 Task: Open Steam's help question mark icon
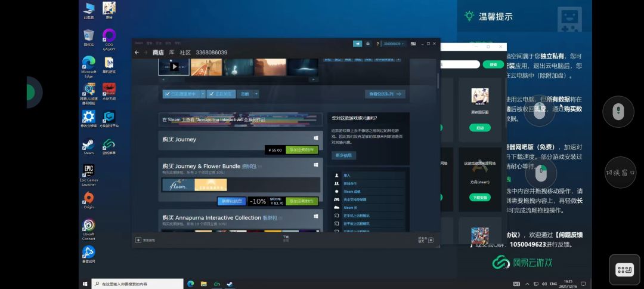click(x=377, y=44)
